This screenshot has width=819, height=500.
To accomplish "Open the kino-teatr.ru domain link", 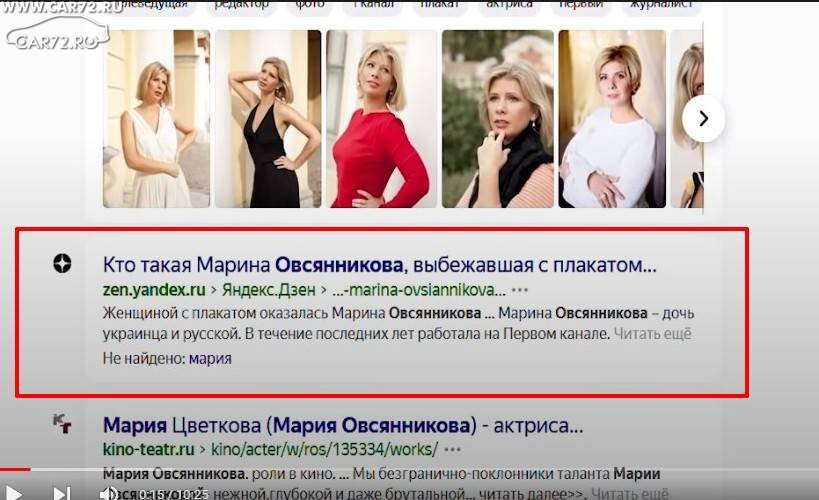I will (148, 449).
